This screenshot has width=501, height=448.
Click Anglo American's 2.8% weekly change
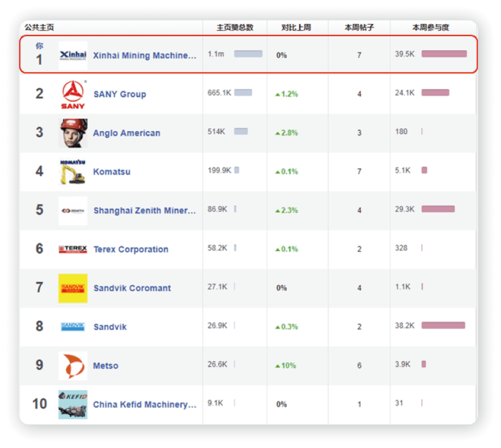[x=286, y=133]
